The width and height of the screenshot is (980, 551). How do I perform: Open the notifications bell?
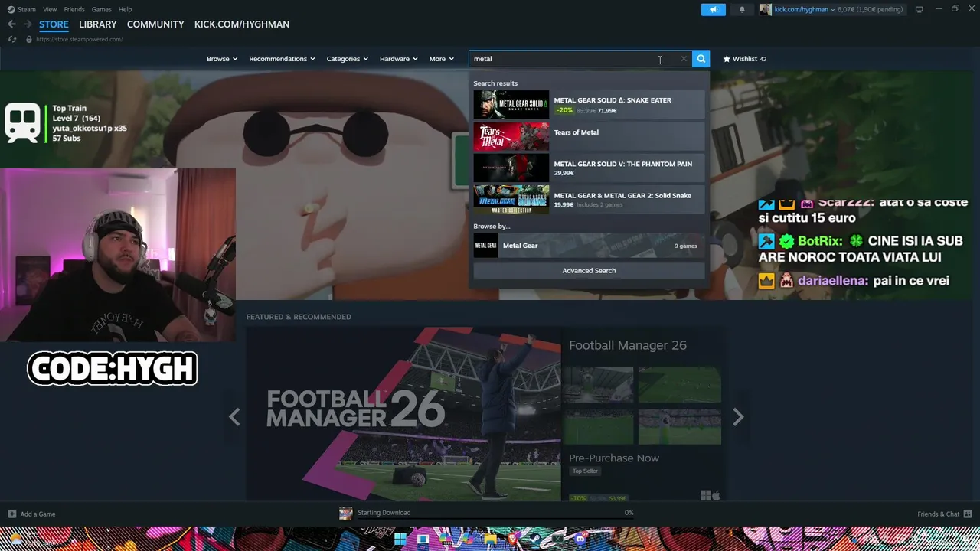tap(742, 9)
